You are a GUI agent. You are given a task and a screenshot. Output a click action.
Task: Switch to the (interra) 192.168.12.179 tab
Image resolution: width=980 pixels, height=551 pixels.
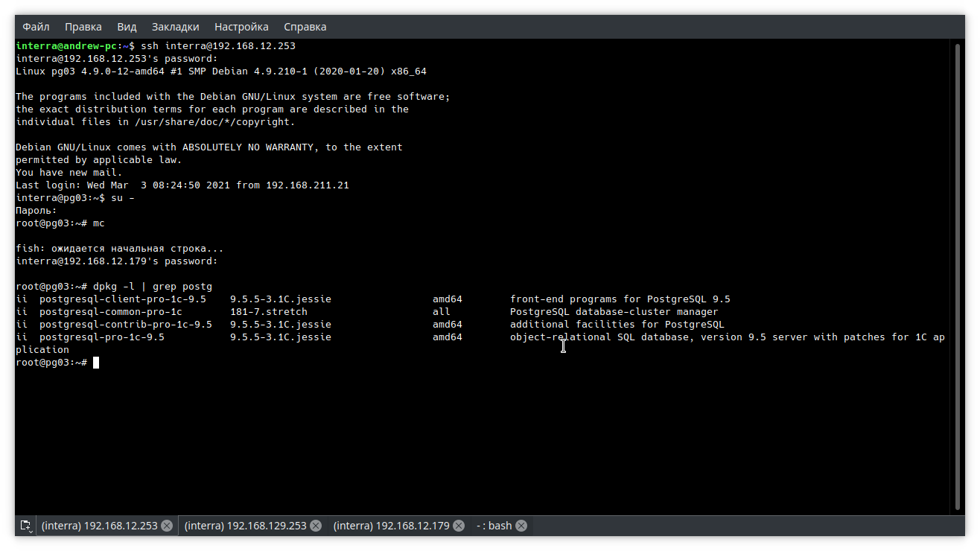(x=392, y=526)
